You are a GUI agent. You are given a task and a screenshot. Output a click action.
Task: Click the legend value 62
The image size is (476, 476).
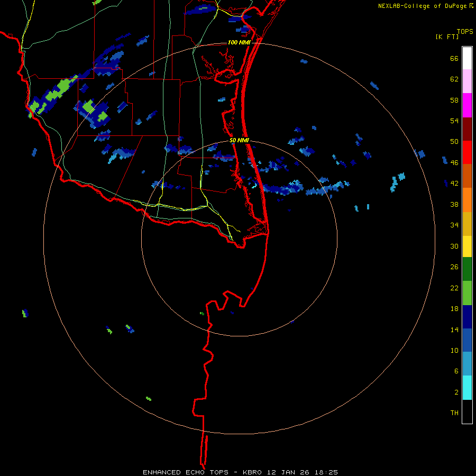(x=454, y=79)
